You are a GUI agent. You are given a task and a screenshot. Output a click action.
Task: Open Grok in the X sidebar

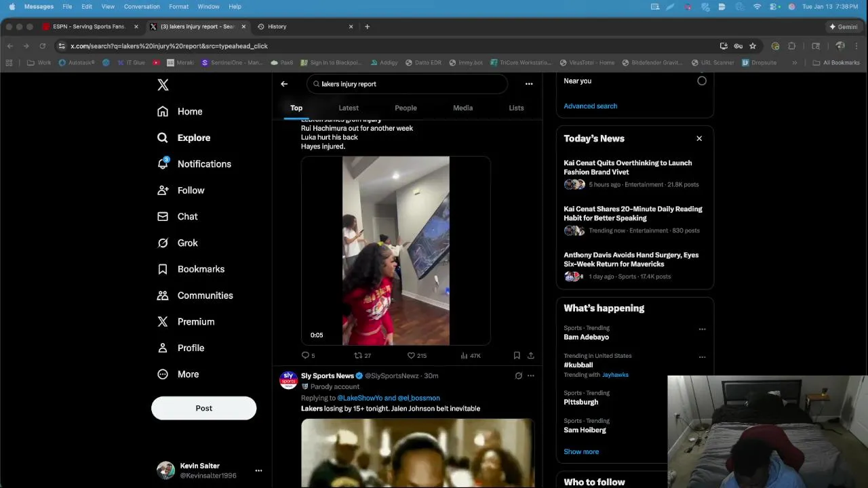click(x=178, y=243)
